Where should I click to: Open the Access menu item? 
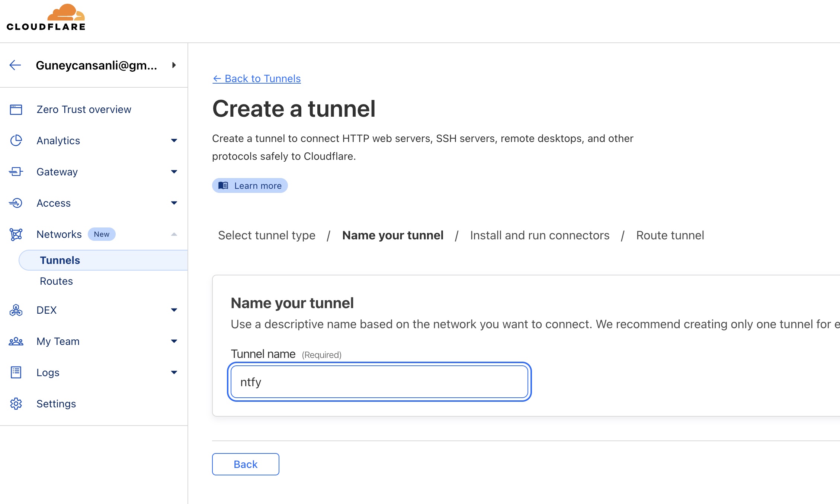(54, 203)
